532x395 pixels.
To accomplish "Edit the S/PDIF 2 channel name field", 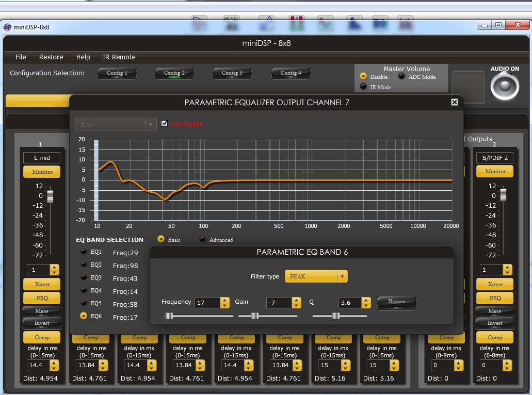I will click(495, 158).
